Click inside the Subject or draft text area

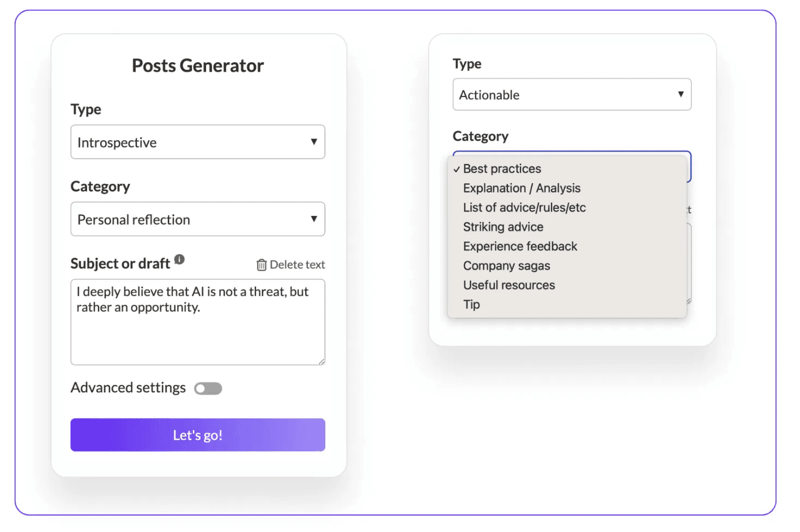click(198, 322)
